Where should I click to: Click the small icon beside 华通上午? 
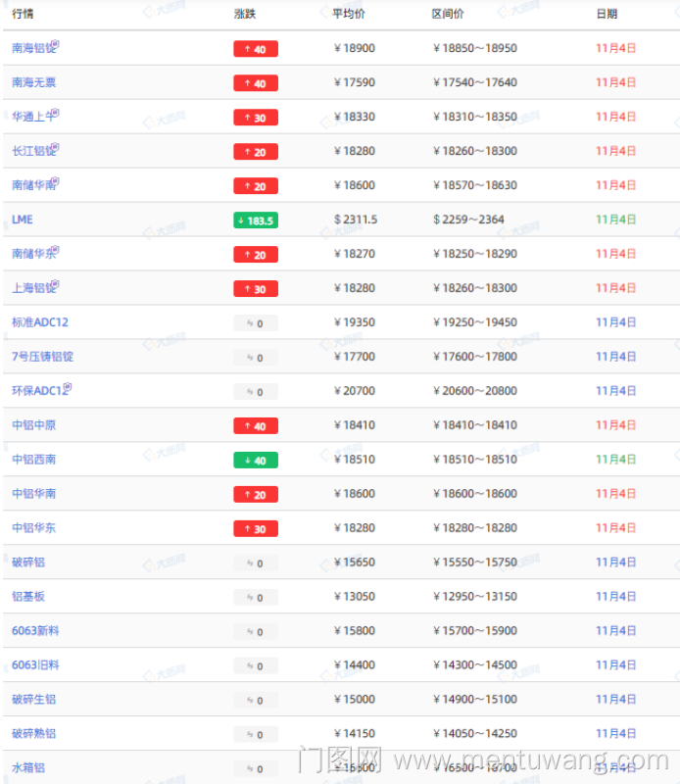pos(56,113)
